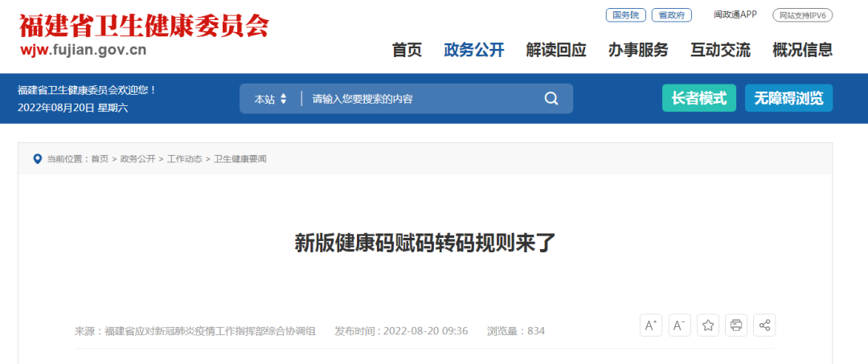Open the 解读回应 navigation menu
The image size is (868, 364).
click(556, 51)
